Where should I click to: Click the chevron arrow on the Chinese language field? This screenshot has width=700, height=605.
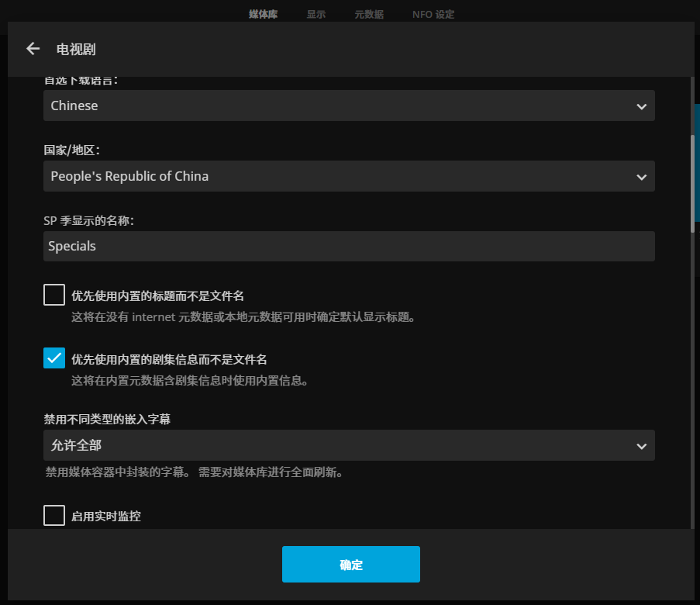click(641, 106)
